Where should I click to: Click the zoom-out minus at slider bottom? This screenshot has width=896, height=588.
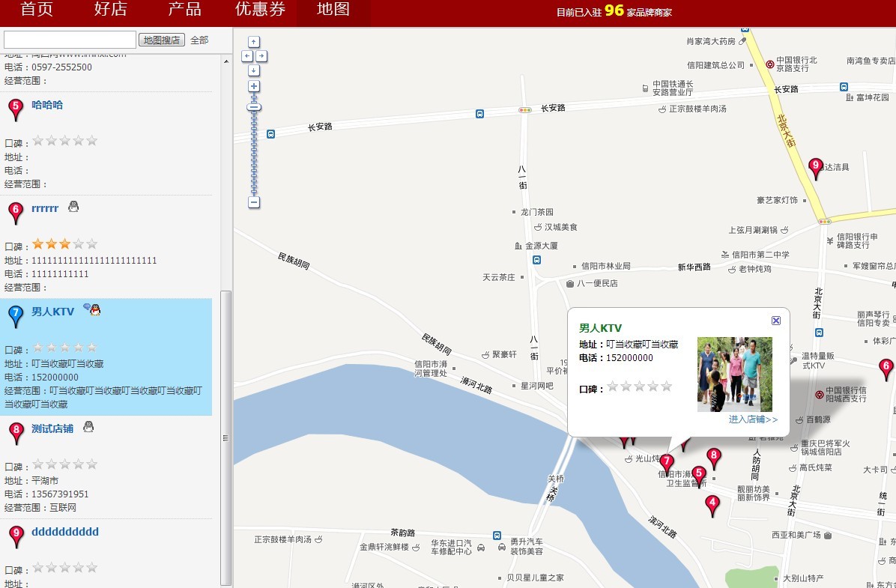pos(253,202)
